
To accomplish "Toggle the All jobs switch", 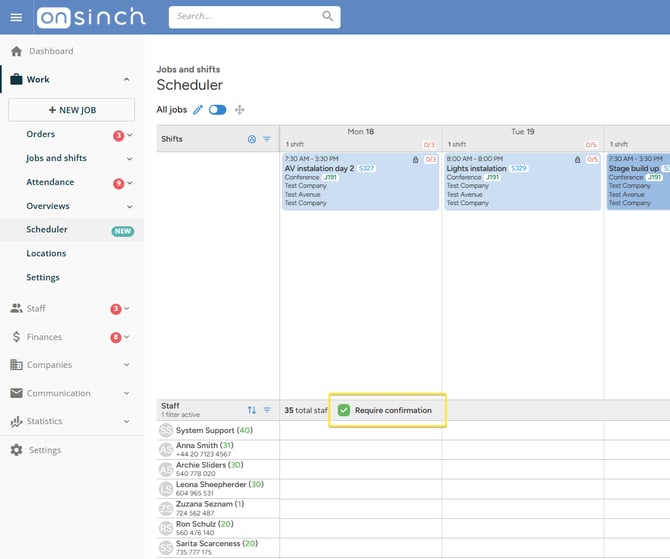I will (x=217, y=110).
